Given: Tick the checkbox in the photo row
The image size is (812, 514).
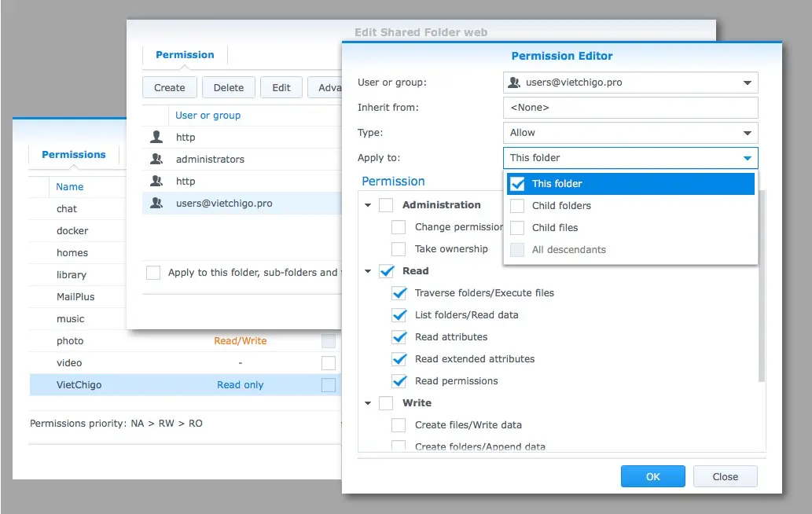Looking at the screenshot, I should [x=329, y=341].
